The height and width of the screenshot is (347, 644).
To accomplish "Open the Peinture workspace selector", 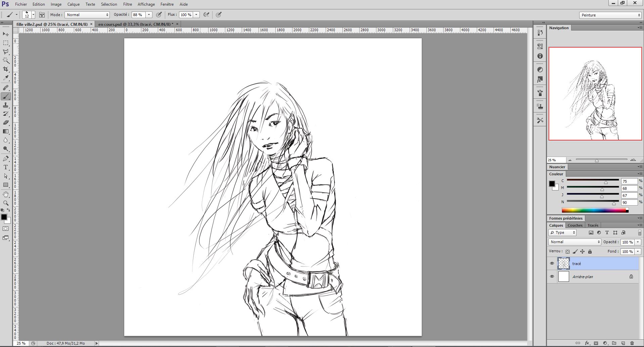I will [610, 15].
